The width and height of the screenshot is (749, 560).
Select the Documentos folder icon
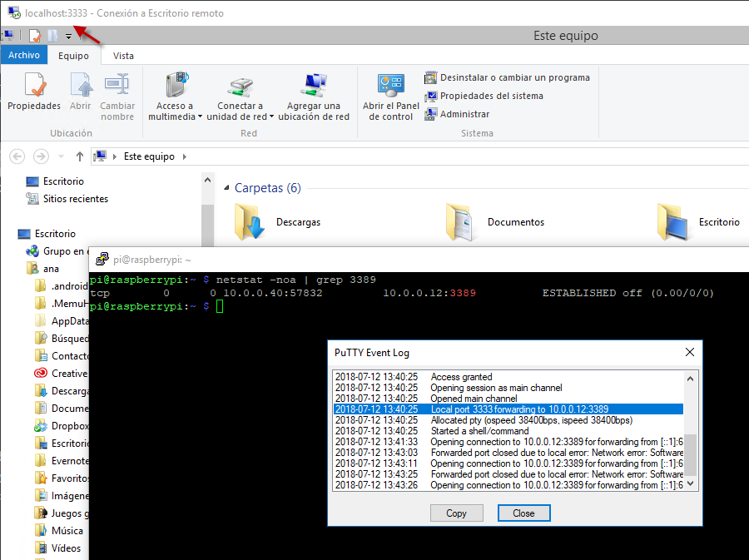click(459, 222)
